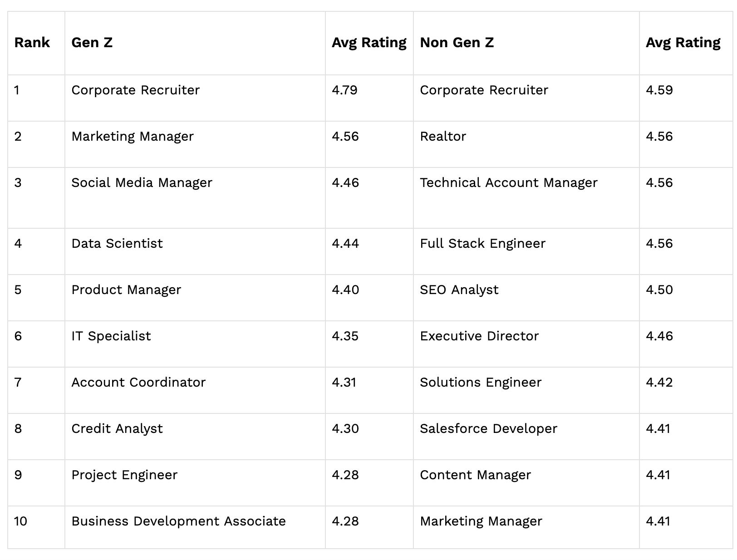This screenshot has width=737, height=560.
Task: Click the Non Gen Z column header
Action: [457, 43]
